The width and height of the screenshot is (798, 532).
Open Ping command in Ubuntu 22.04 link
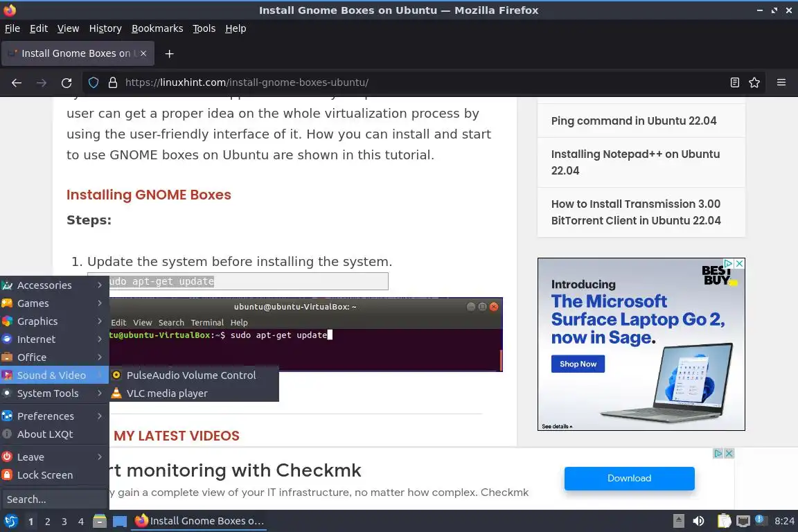point(634,121)
